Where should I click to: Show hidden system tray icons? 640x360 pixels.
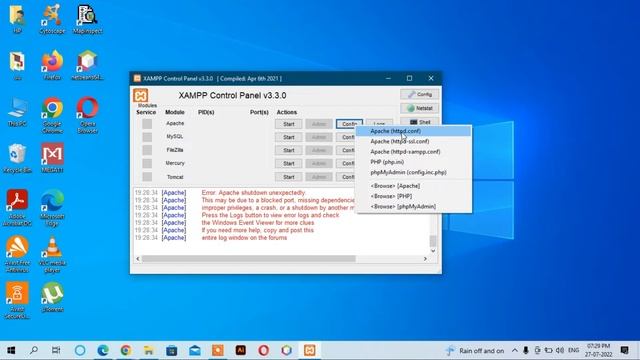pyautogui.click(x=515, y=350)
